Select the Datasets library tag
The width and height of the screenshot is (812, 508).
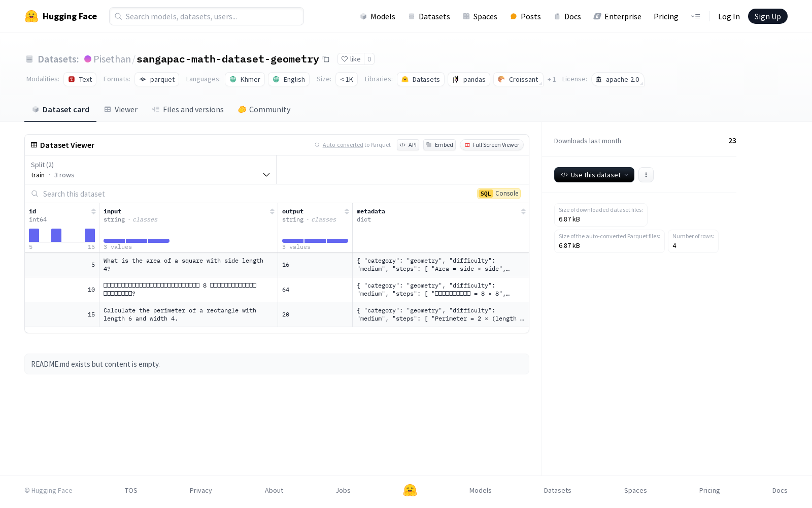421,79
